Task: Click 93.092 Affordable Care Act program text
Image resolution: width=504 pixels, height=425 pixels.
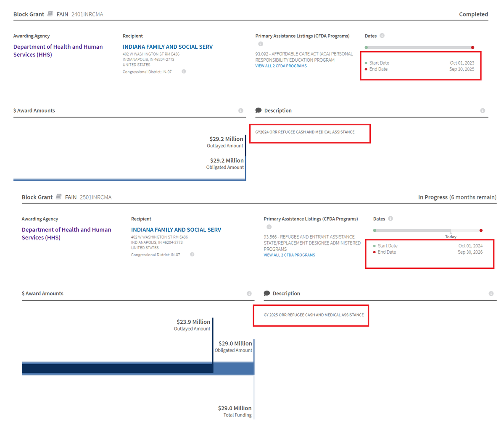Action: click(304, 57)
